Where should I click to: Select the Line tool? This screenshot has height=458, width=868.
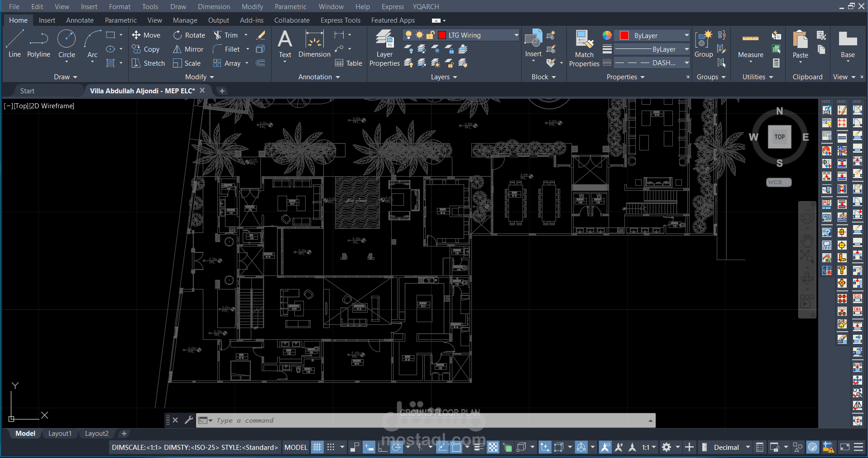(14, 44)
